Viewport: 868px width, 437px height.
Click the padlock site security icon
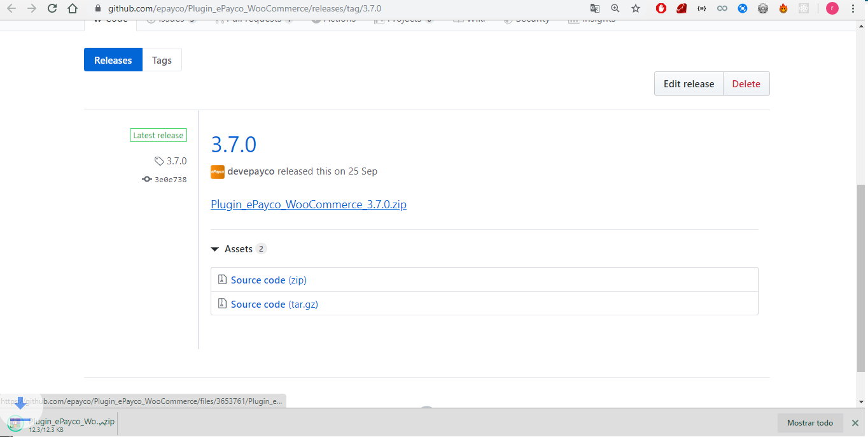(97, 8)
